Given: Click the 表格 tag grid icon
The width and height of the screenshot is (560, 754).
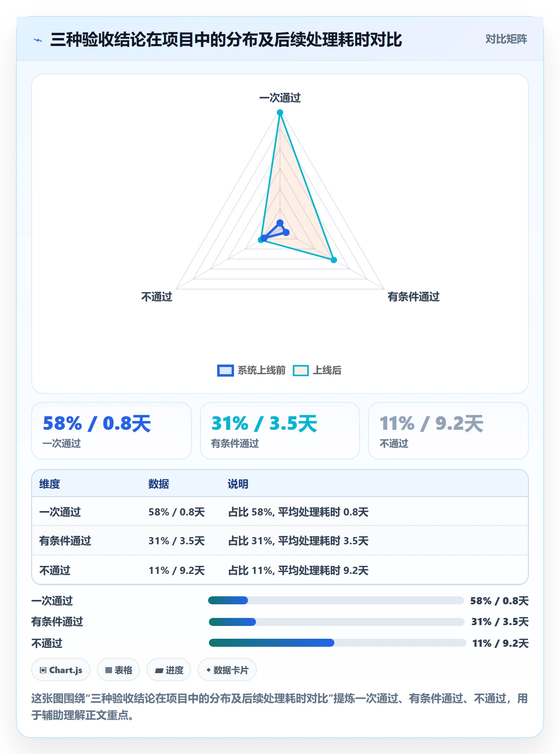Looking at the screenshot, I should click(108, 670).
